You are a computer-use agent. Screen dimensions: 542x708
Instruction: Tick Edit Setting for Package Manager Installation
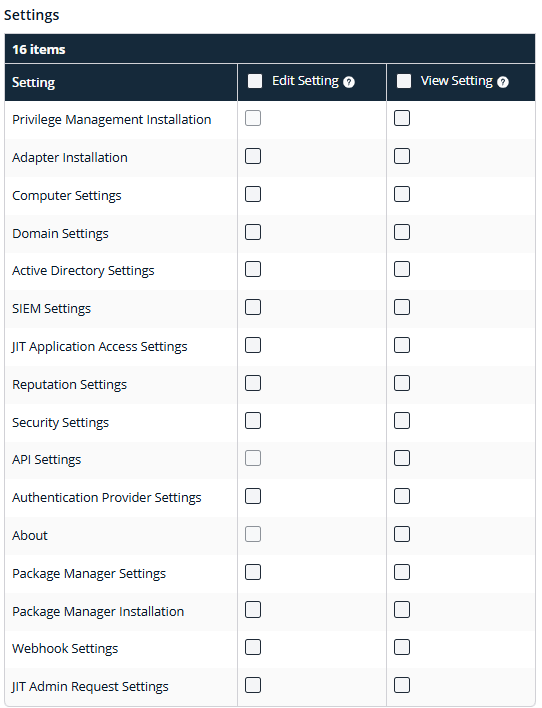[252, 610]
